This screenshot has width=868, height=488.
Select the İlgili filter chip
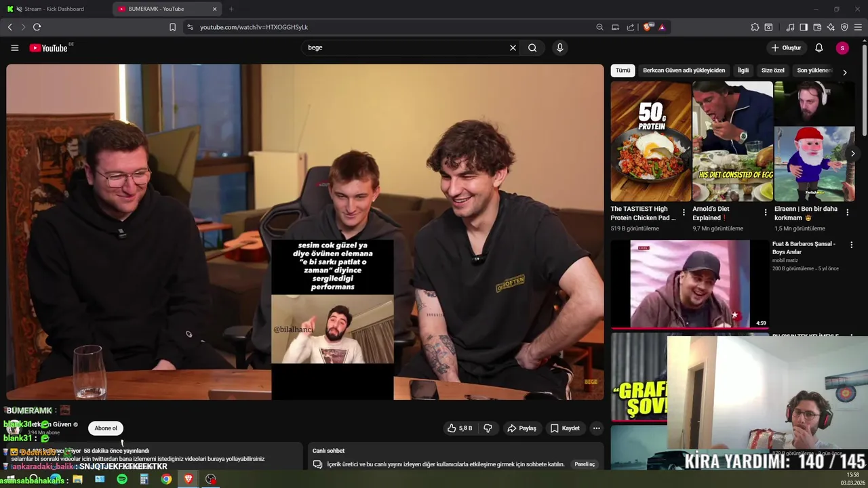(743, 70)
